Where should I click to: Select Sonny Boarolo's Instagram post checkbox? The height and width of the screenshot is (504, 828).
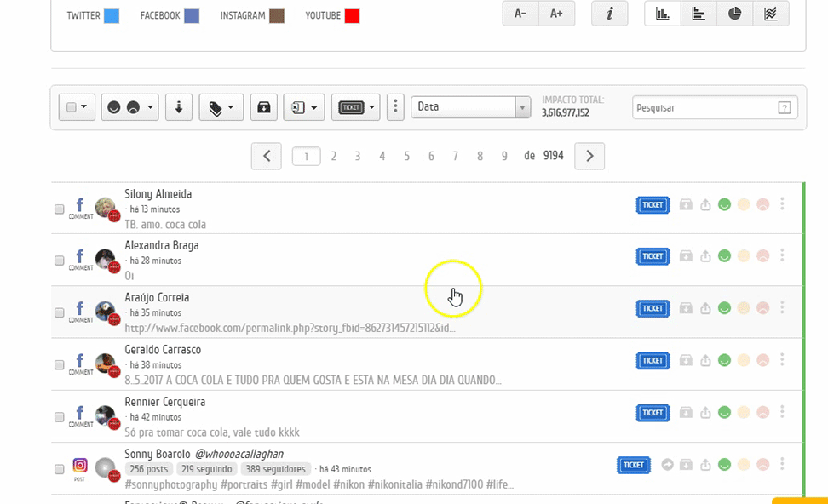coord(60,469)
